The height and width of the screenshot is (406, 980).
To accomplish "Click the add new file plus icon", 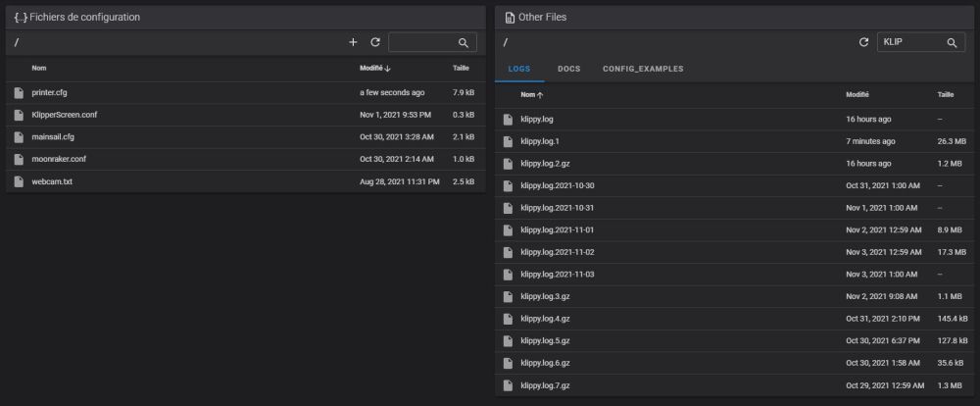I will pos(353,43).
